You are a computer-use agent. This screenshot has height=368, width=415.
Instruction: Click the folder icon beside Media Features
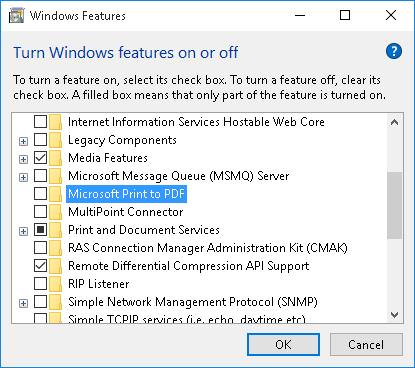[56, 158]
